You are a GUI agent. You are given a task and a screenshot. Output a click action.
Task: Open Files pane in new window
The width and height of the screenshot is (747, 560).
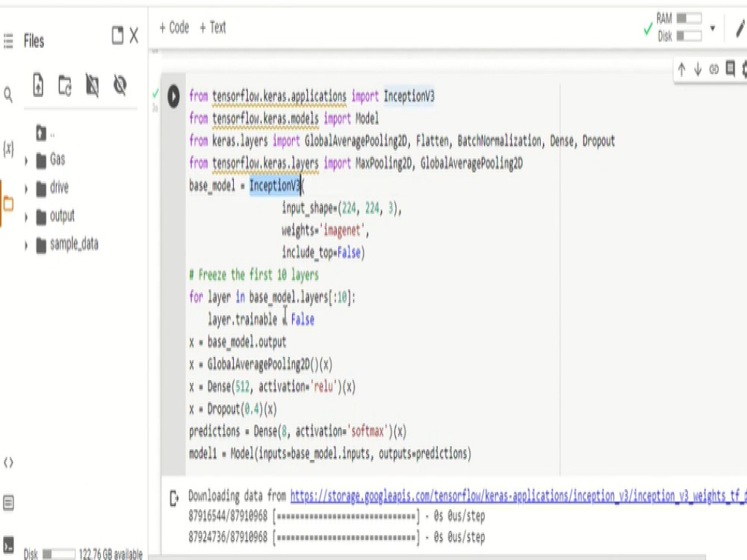click(x=117, y=35)
